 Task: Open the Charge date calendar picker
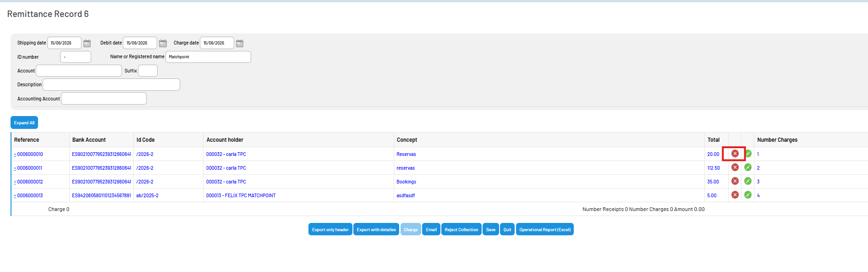[x=240, y=43]
